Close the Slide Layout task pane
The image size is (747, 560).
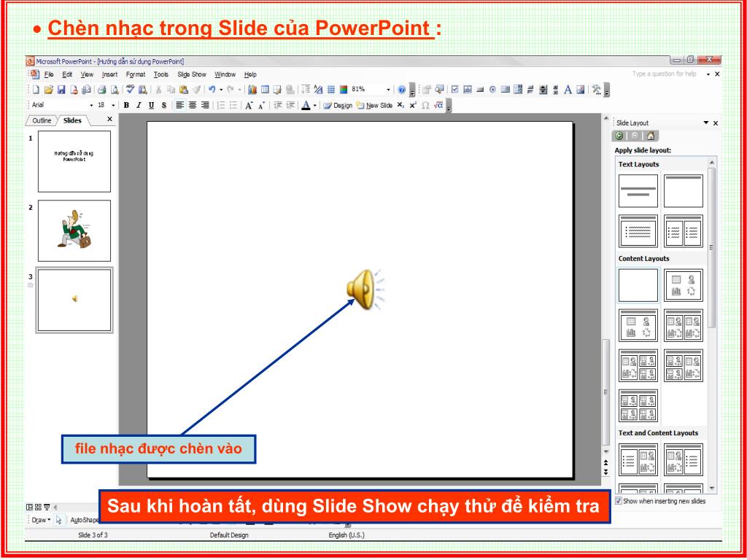click(716, 122)
